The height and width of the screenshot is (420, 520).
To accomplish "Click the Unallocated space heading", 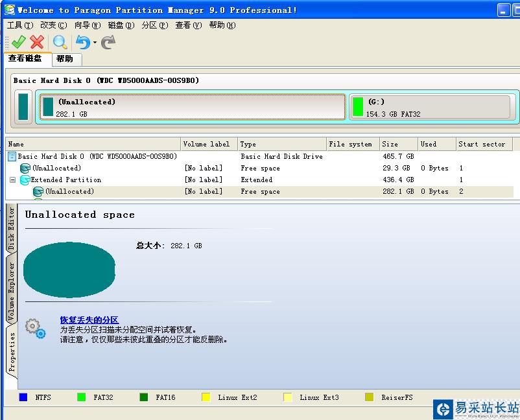I will 80,215.
